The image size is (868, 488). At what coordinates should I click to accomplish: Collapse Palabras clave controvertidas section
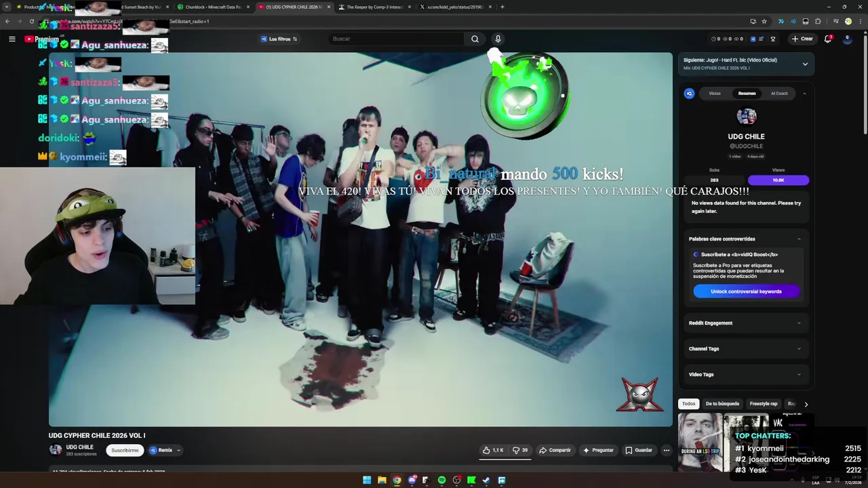click(x=799, y=239)
